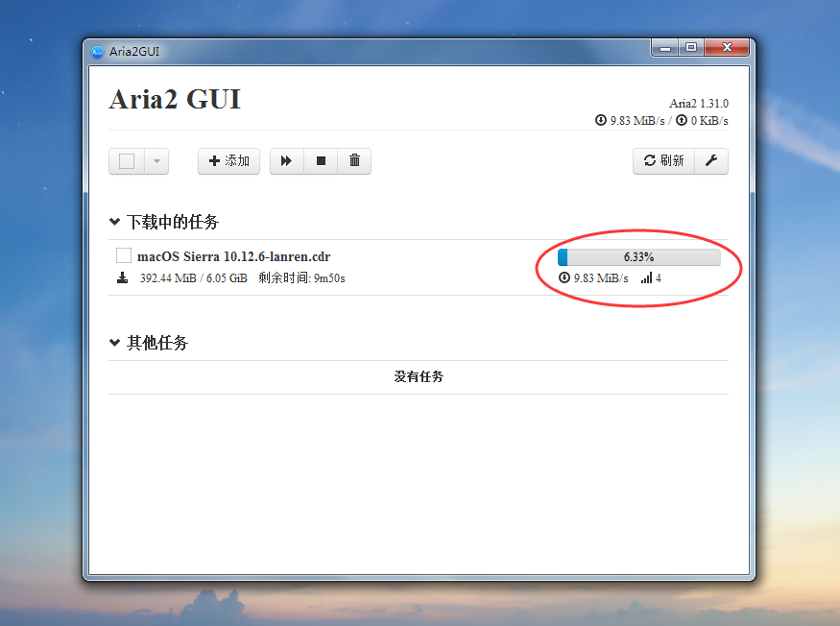Open the selection dropdown arrow

tap(157, 160)
